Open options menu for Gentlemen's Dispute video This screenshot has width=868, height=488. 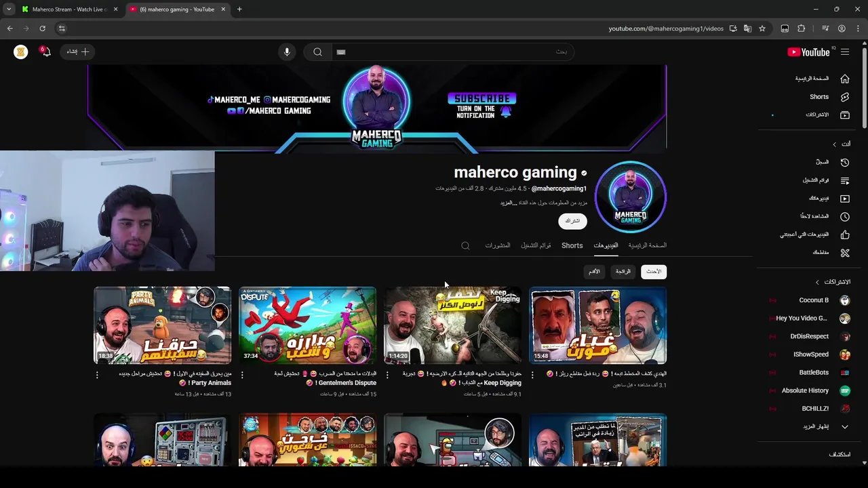[x=242, y=374]
